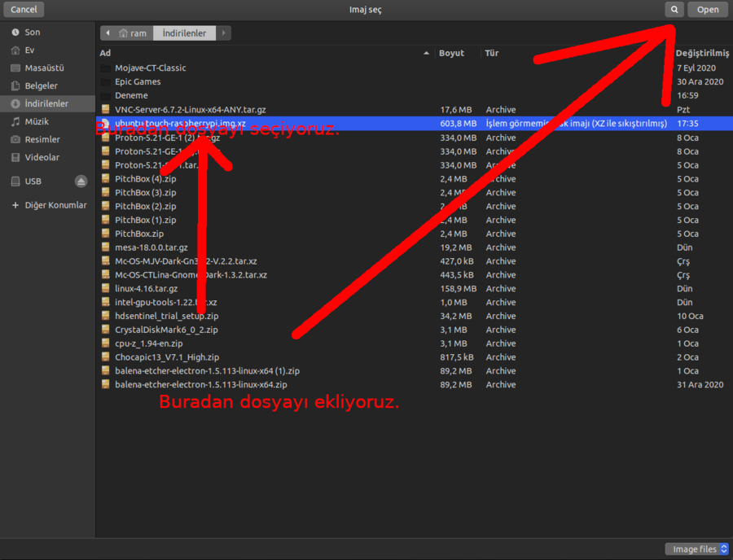This screenshot has height=560, width=733.
Task: Select PitchBox.zip file
Action: tap(415, 234)
